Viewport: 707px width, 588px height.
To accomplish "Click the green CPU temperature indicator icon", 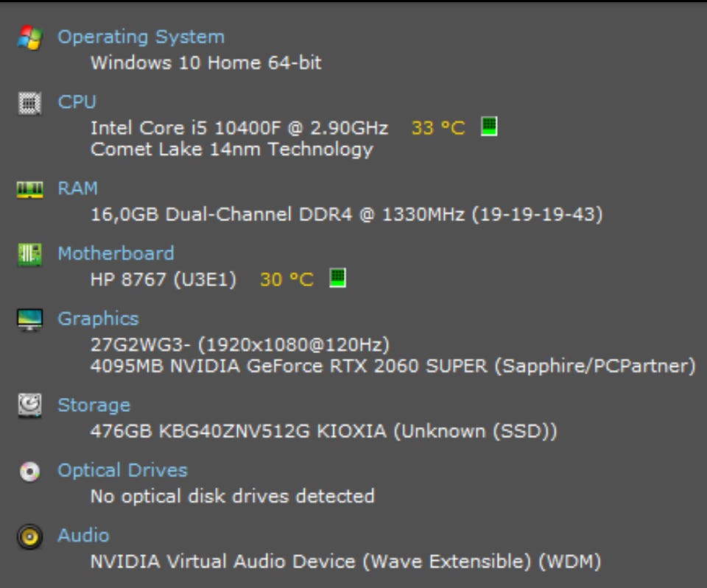I will pyautogui.click(x=489, y=127).
